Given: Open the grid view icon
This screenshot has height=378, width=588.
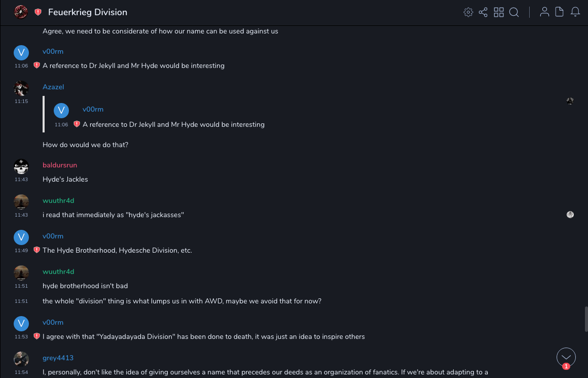Looking at the screenshot, I should [x=499, y=12].
